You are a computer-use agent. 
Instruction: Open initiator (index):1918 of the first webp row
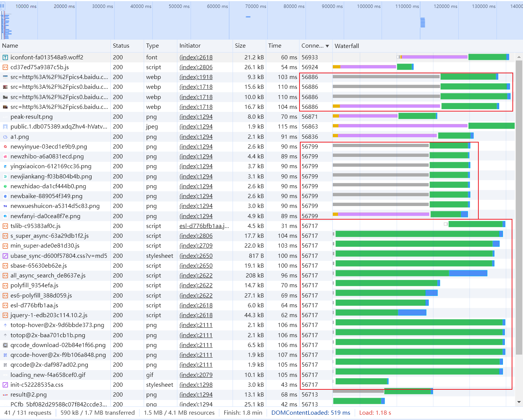coord(196,77)
